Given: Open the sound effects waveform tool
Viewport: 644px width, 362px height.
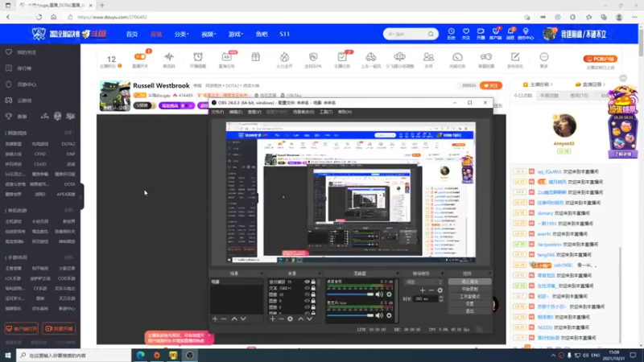Looking at the screenshot, I should (x=169, y=57).
